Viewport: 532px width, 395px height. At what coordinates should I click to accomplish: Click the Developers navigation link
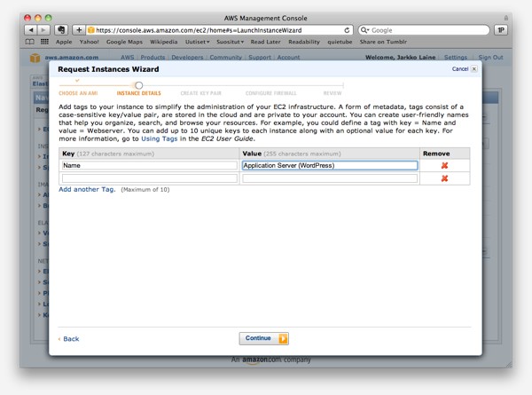pyautogui.click(x=187, y=58)
